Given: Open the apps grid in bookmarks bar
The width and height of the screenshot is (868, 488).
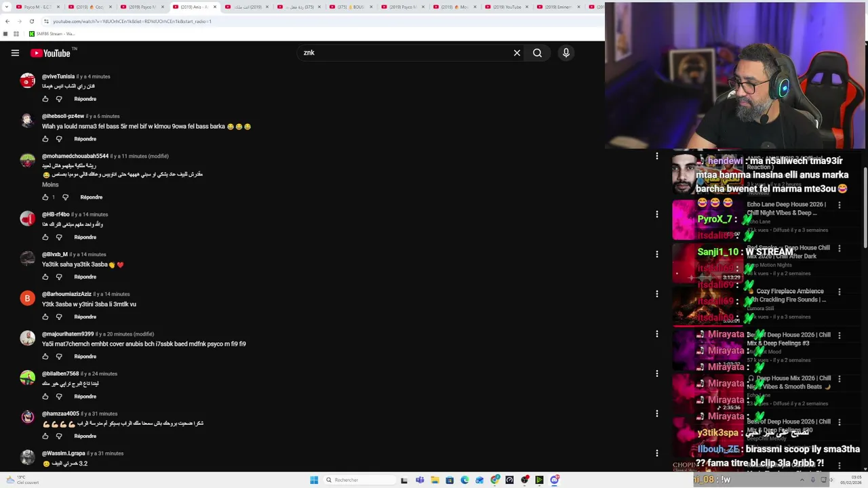Looking at the screenshot, I should coord(16,33).
